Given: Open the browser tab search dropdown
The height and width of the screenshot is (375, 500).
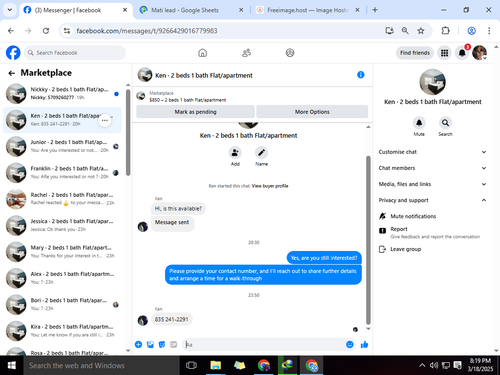Looking at the screenshot, I should 10,10.
